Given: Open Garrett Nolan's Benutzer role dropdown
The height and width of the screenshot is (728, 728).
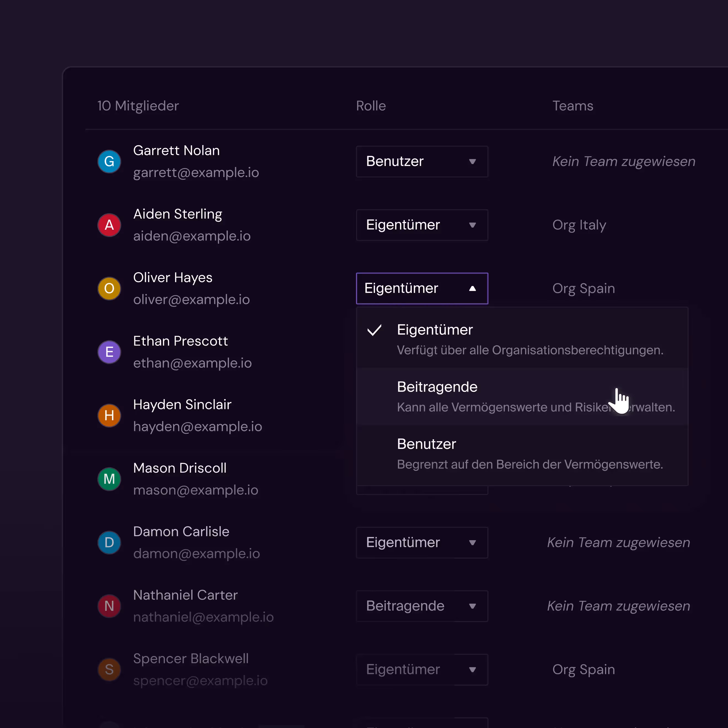Looking at the screenshot, I should (422, 162).
